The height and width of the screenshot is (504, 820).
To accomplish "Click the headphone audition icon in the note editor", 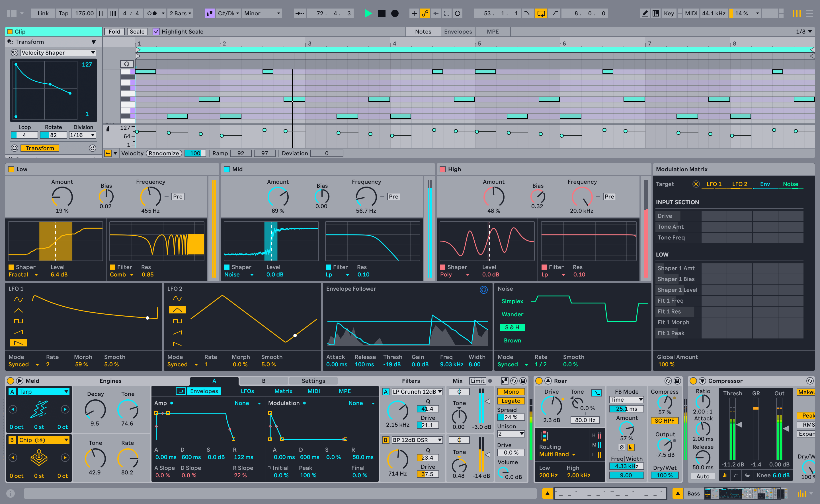I will click(127, 64).
